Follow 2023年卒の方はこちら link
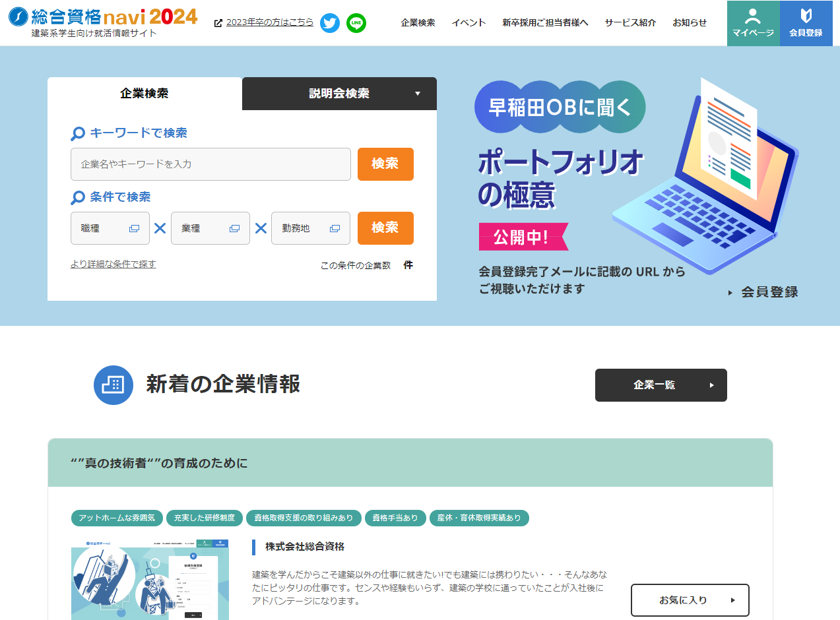The image size is (840, 620). [270, 22]
